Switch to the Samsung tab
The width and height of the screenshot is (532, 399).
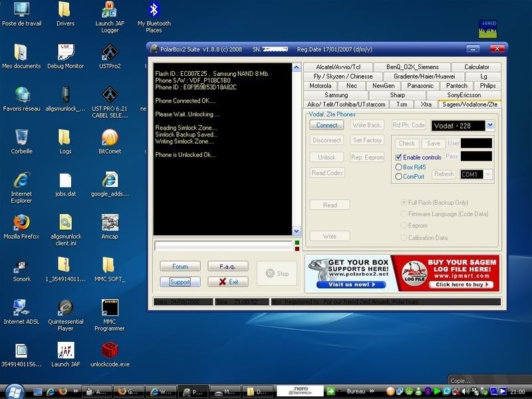tap(336, 95)
